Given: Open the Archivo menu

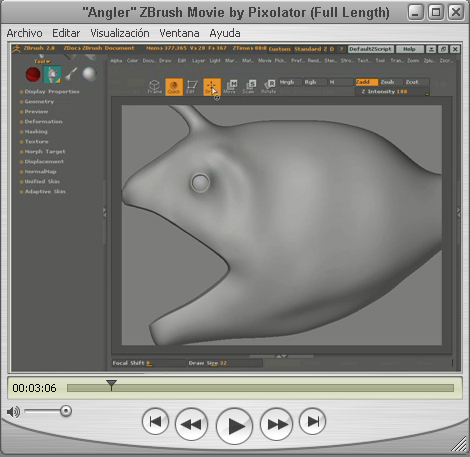Looking at the screenshot, I should [24, 33].
